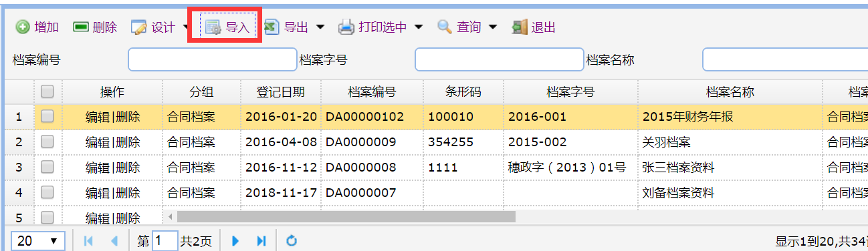The width and height of the screenshot is (868, 251).
Task: Click the 打印选中 printer icon
Action: 346,27
